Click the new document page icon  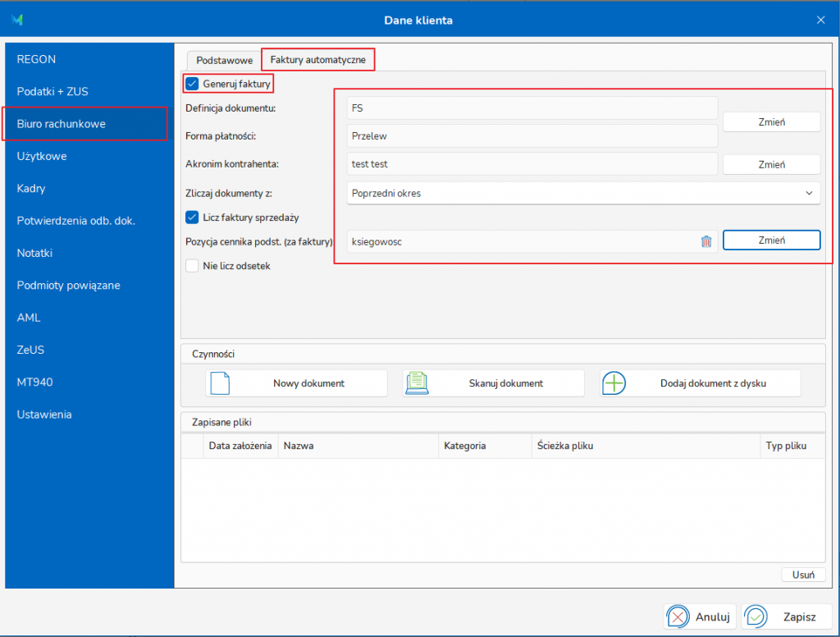pyautogui.click(x=220, y=383)
